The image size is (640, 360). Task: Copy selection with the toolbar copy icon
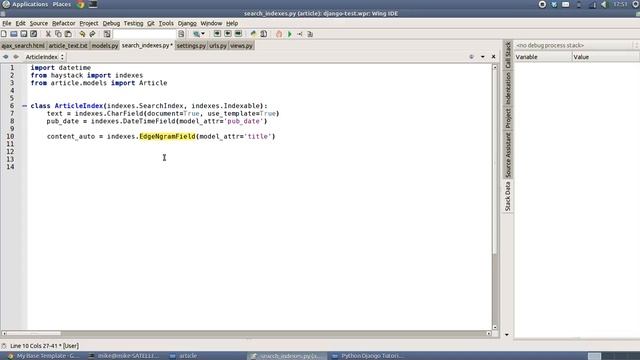pyautogui.click(x=58, y=34)
